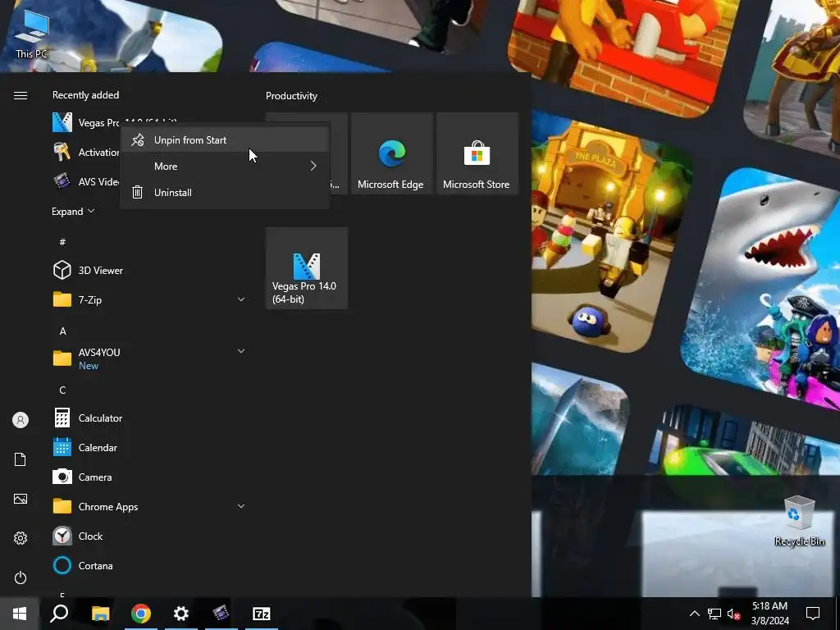
Task: Open File Explorer from taskbar
Action: coord(100,614)
